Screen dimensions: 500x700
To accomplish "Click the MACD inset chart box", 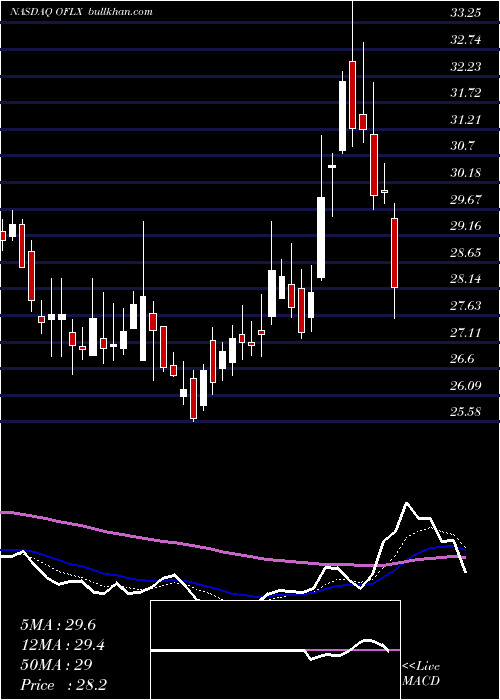I will coord(275,650).
